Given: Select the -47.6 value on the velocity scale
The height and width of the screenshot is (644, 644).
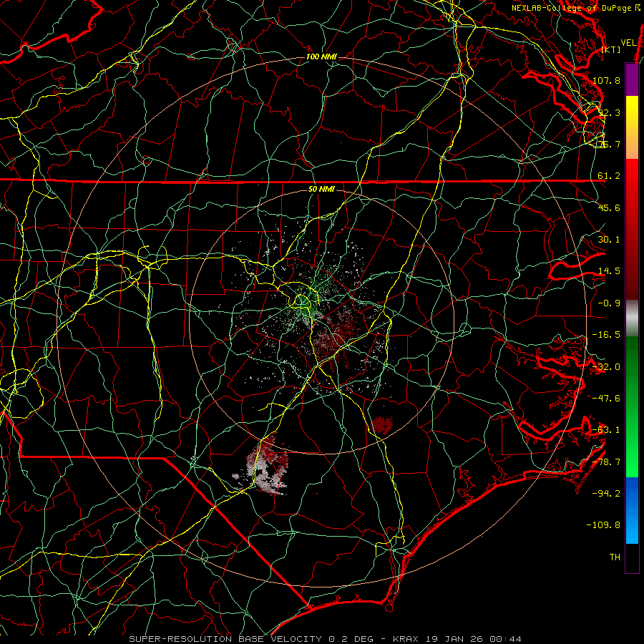Looking at the screenshot, I should click(606, 399).
